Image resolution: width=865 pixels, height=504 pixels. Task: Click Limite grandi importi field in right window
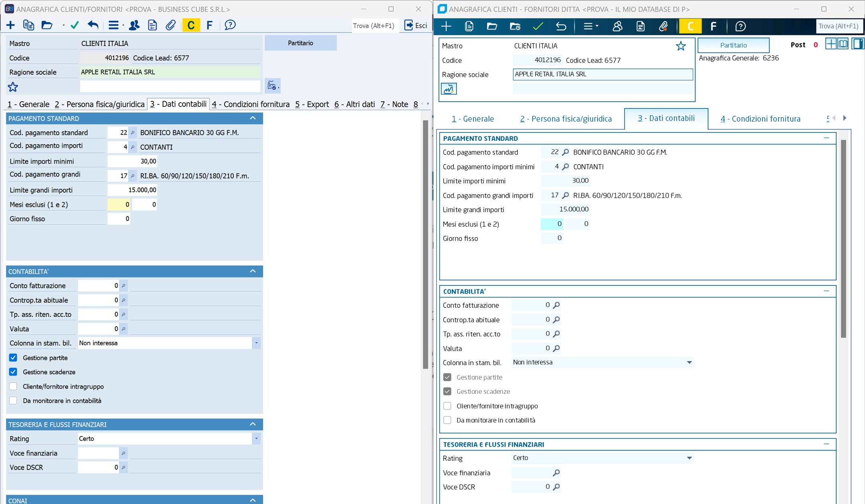tap(565, 209)
